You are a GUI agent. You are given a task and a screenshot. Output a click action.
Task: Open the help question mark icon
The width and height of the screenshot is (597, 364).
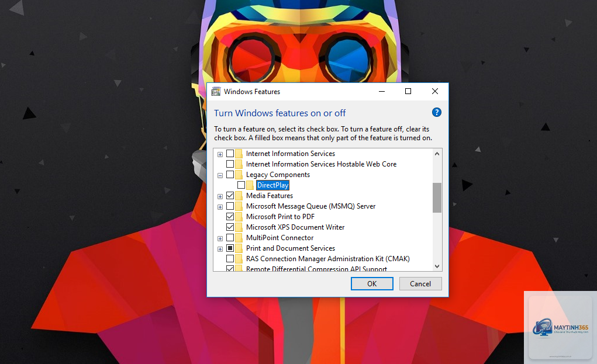[436, 112]
